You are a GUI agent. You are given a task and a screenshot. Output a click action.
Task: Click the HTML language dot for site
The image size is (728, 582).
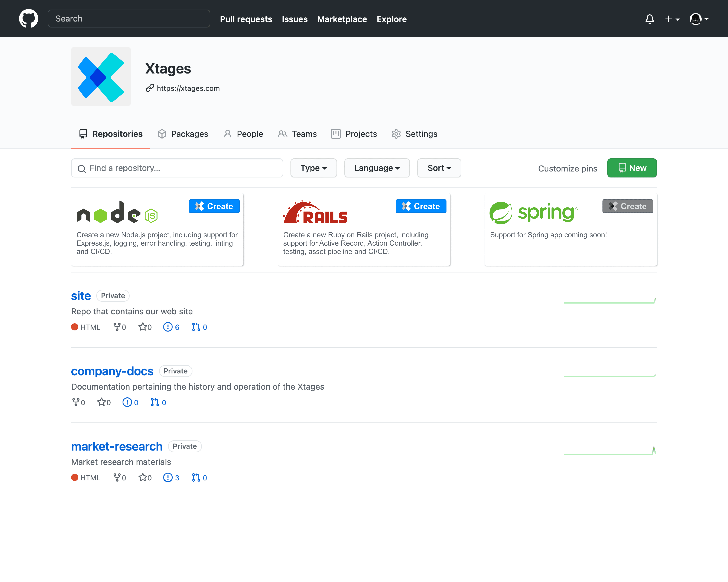click(75, 327)
